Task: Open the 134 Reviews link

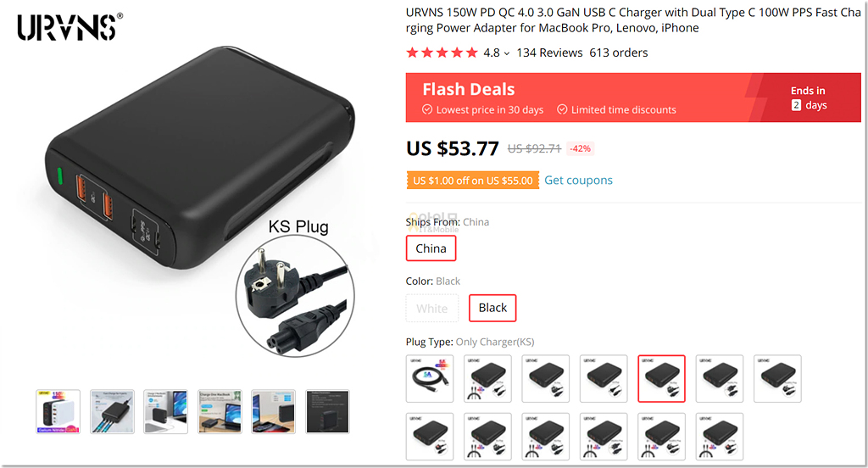Action: [549, 53]
